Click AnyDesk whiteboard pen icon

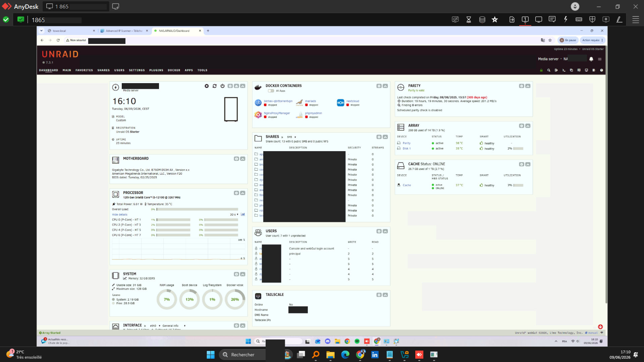[619, 19]
